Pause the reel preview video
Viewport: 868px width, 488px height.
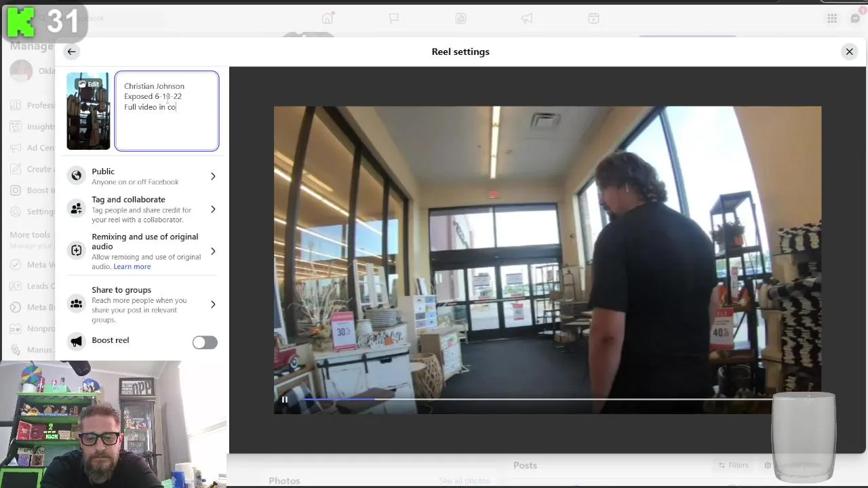[285, 399]
